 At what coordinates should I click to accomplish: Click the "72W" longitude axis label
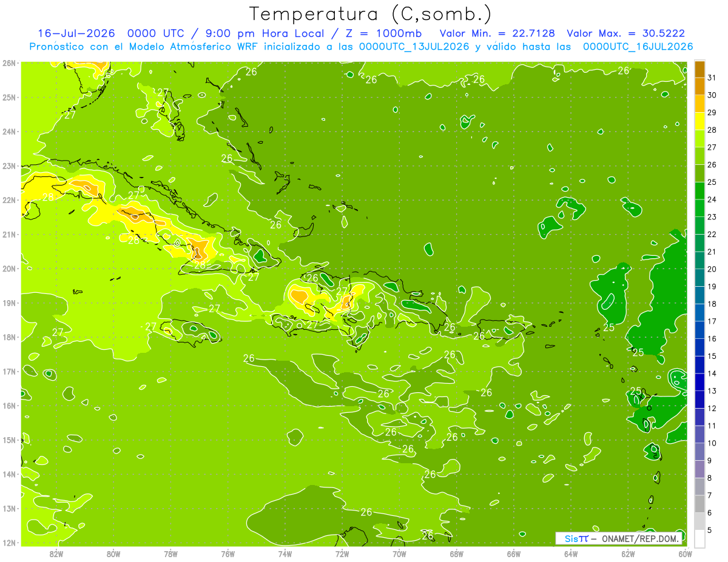342,554
